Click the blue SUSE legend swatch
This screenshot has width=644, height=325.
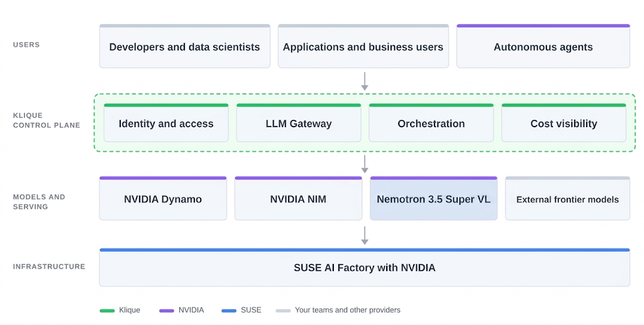[x=229, y=311]
